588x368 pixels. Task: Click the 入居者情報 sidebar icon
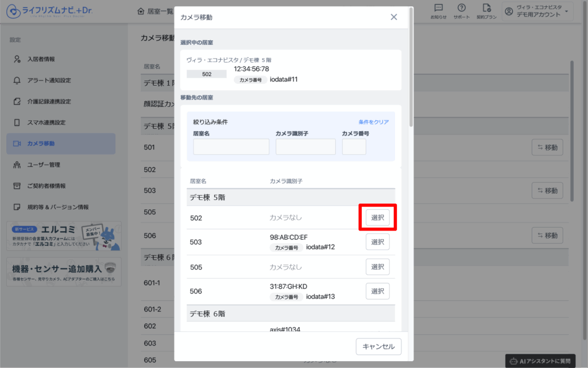17,59
